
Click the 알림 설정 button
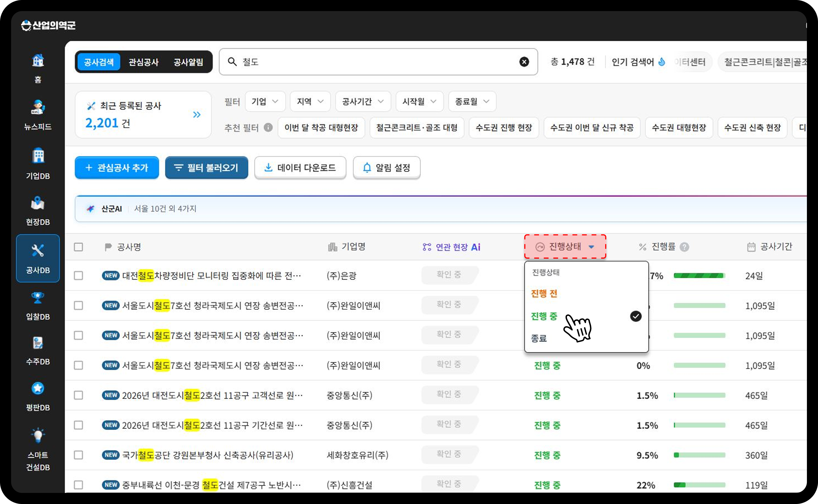point(387,168)
